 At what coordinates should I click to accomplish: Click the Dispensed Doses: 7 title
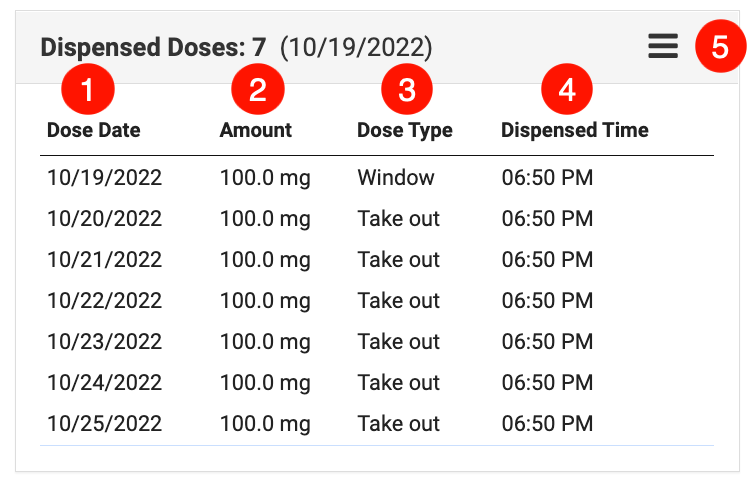tap(153, 46)
